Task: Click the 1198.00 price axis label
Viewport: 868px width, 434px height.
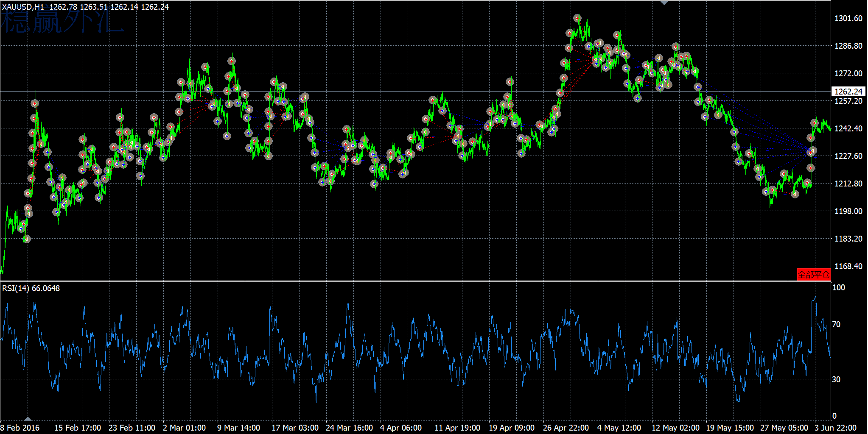Action: click(x=848, y=211)
